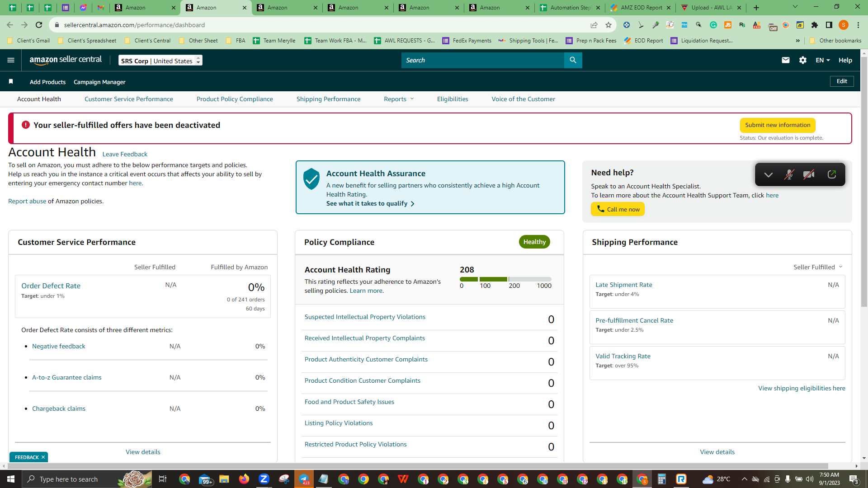Open the Report abuse link
This screenshot has height=488, width=868.
(27, 201)
